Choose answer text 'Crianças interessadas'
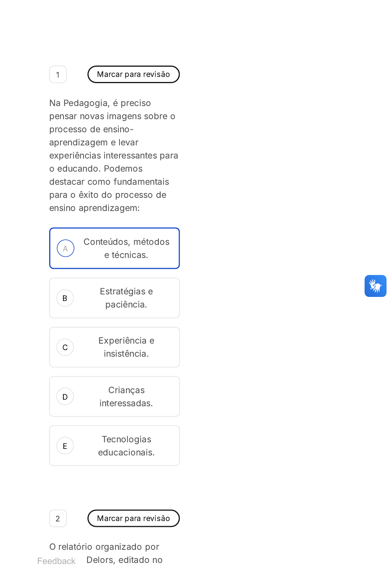 (x=126, y=396)
